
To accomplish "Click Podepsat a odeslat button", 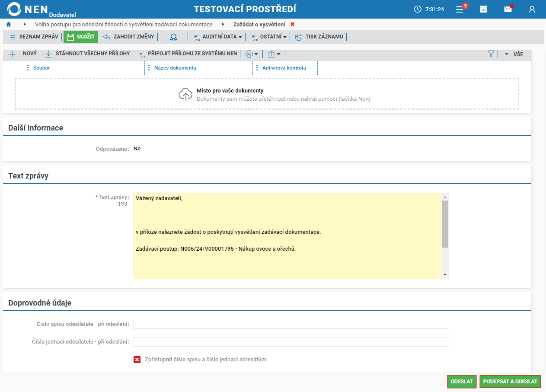I will click(x=510, y=382).
